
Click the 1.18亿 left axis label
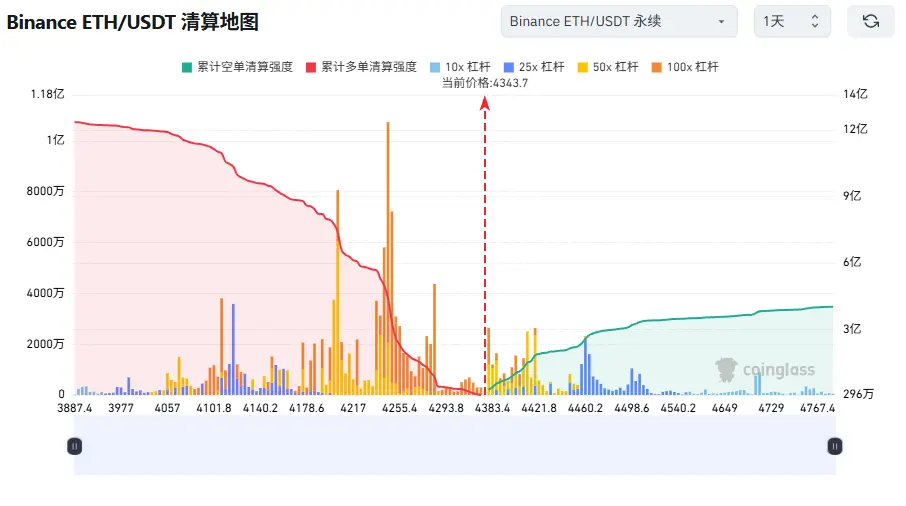click(47, 94)
